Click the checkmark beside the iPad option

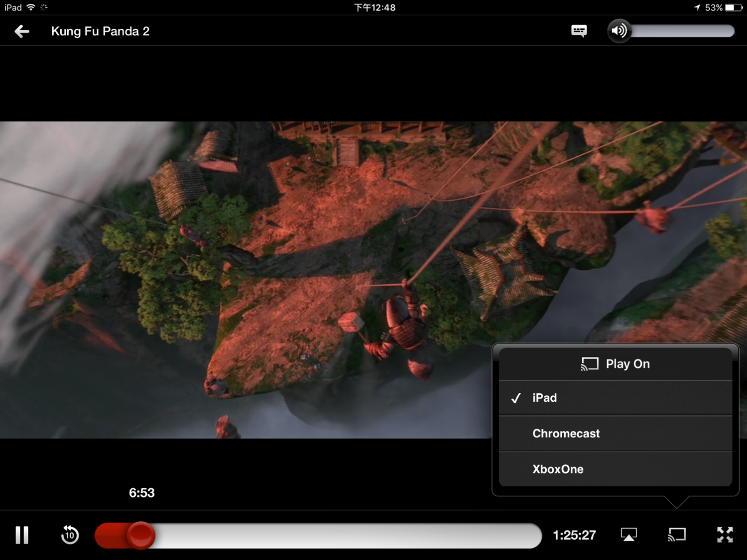[x=516, y=398]
